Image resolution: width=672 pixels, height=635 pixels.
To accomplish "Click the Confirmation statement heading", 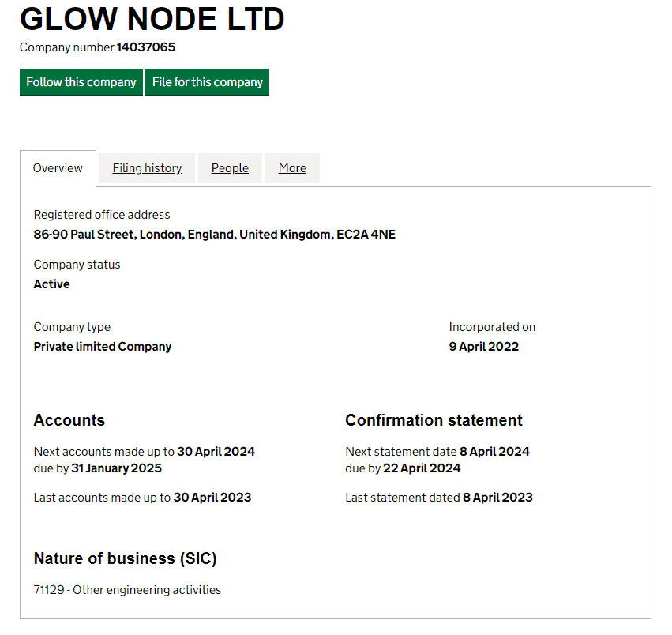I will coord(433,419).
